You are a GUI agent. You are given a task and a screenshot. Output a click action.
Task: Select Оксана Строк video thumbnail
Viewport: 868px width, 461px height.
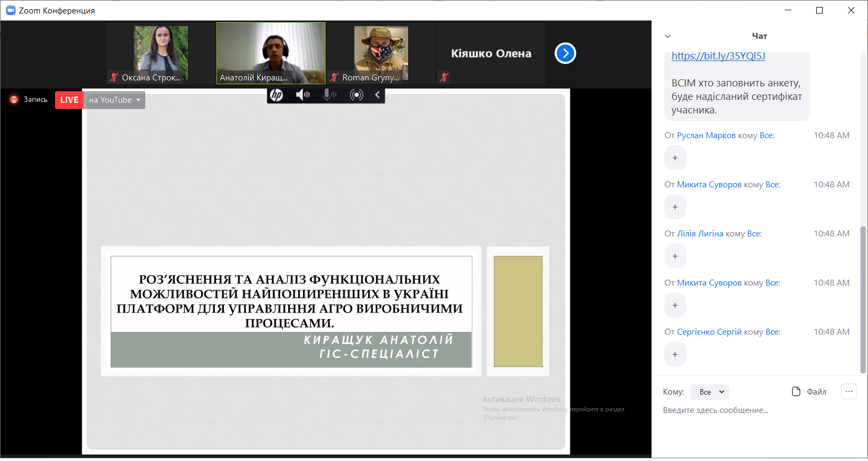[161, 53]
